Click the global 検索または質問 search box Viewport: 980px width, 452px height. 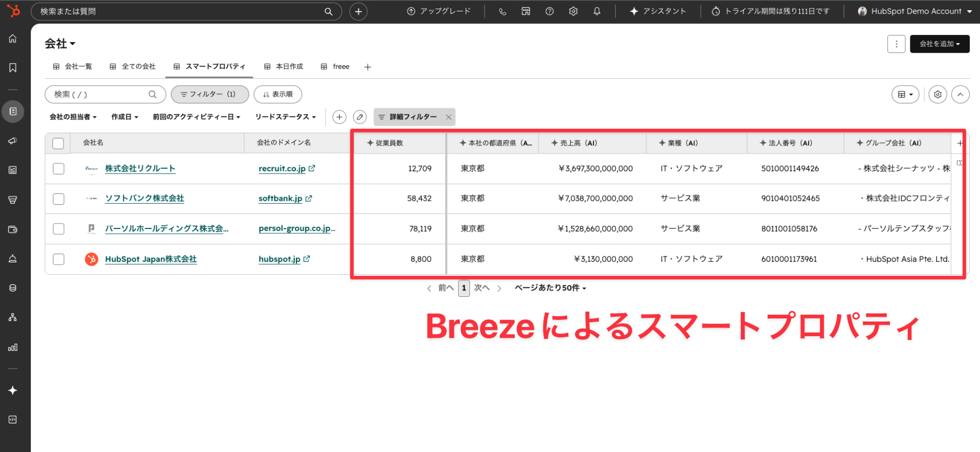(x=186, y=11)
